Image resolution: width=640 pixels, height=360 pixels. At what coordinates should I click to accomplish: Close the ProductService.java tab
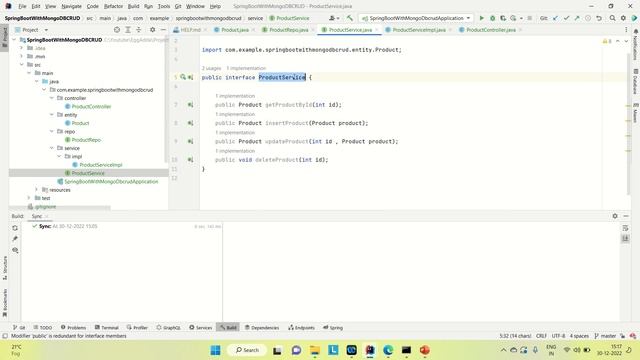pos(377,30)
